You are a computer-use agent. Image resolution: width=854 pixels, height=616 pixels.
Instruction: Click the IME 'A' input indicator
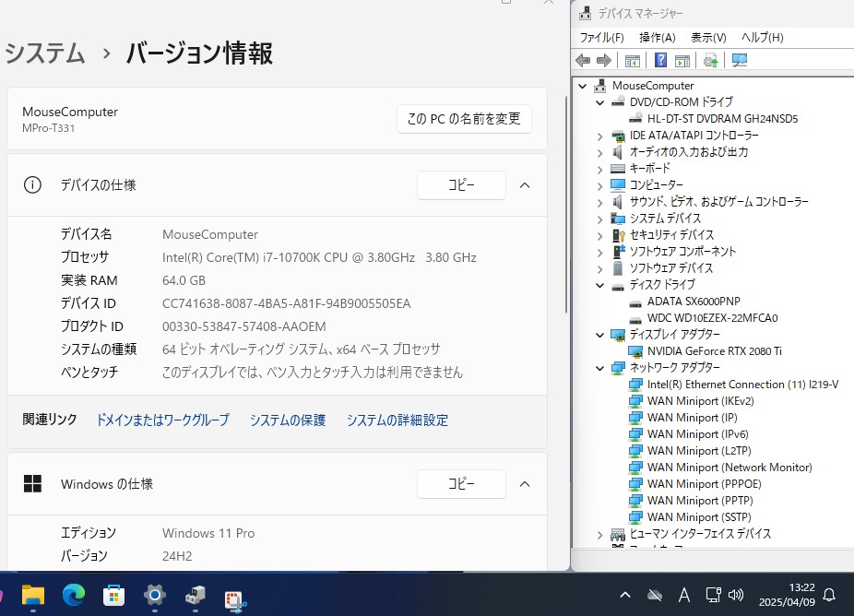(684, 596)
